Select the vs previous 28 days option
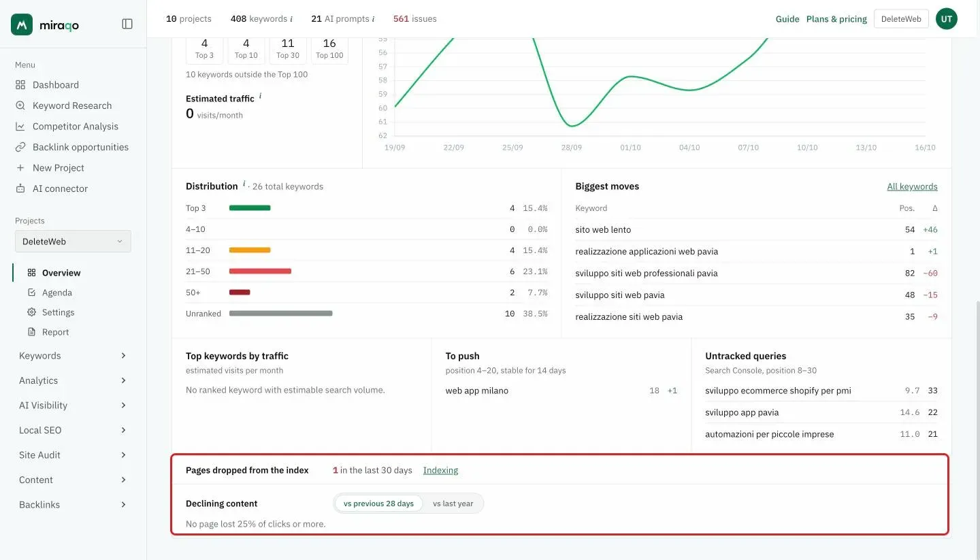 pyautogui.click(x=378, y=504)
